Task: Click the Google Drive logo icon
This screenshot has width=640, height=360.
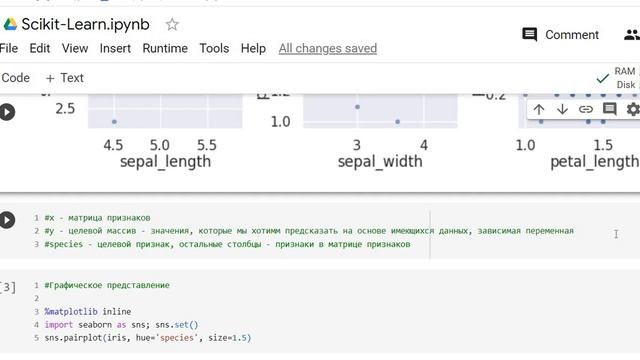Action: 10,24
